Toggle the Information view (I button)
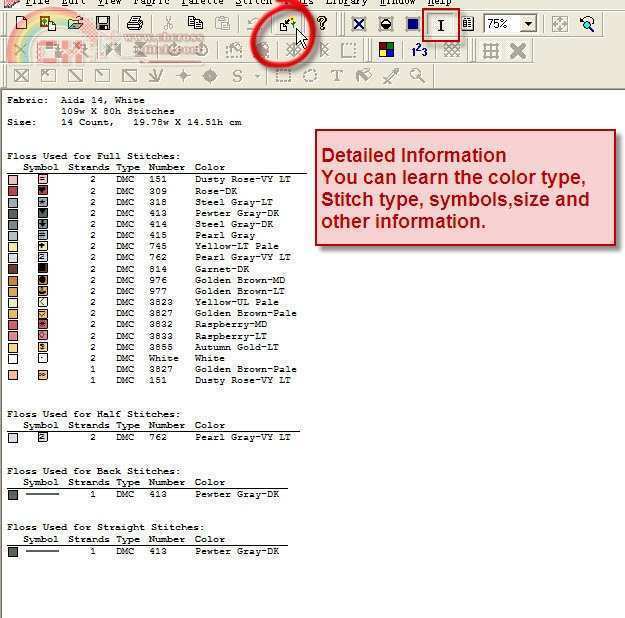This screenshot has height=618, width=625. tap(441, 26)
